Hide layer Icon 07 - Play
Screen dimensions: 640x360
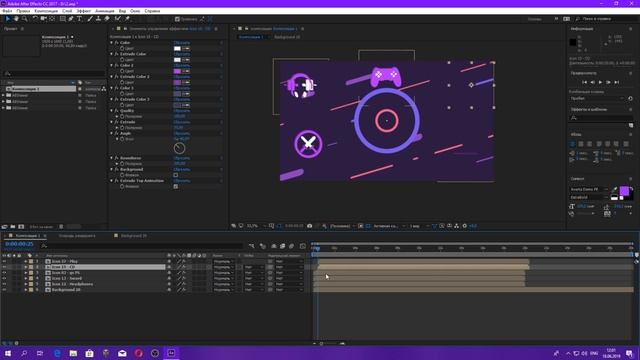pyautogui.click(x=4, y=261)
